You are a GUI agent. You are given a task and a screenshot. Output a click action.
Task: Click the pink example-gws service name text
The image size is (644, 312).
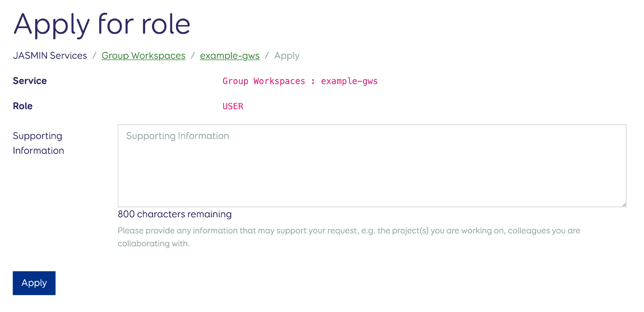click(x=349, y=81)
